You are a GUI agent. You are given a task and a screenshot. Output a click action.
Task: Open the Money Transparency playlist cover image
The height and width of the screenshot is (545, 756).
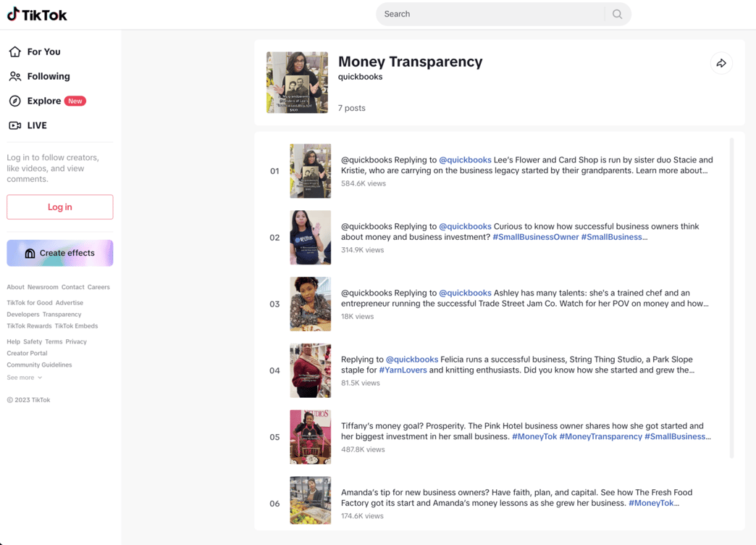pyautogui.click(x=297, y=83)
